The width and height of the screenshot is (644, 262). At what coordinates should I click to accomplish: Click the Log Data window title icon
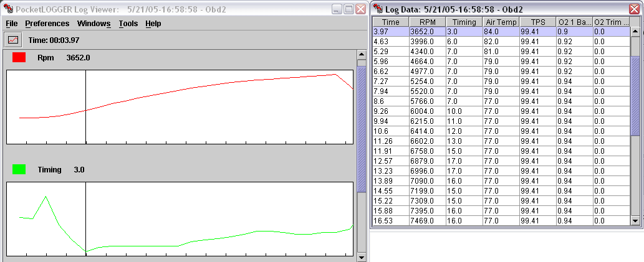pyautogui.click(x=377, y=9)
